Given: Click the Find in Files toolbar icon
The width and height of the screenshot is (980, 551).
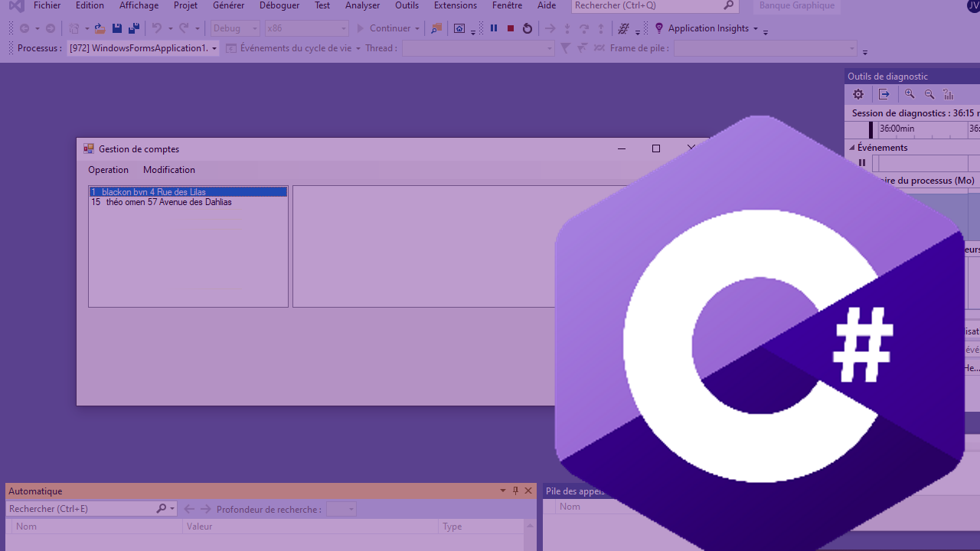Looking at the screenshot, I should tap(436, 28).
